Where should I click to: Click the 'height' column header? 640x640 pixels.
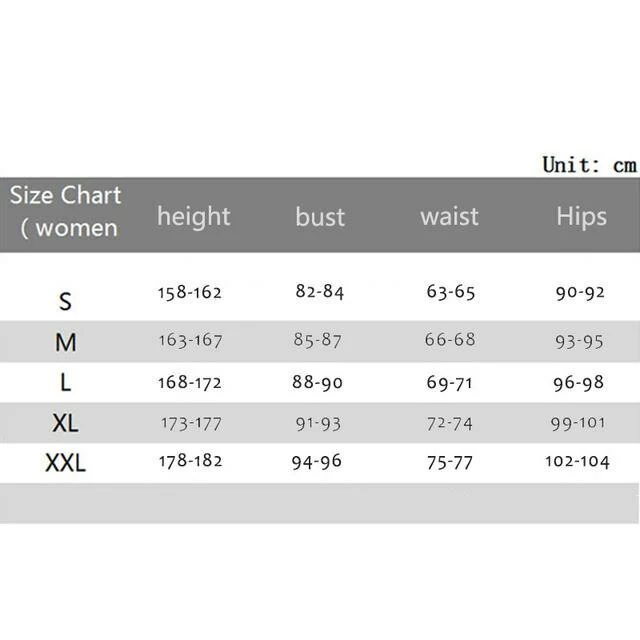(193, 216)
